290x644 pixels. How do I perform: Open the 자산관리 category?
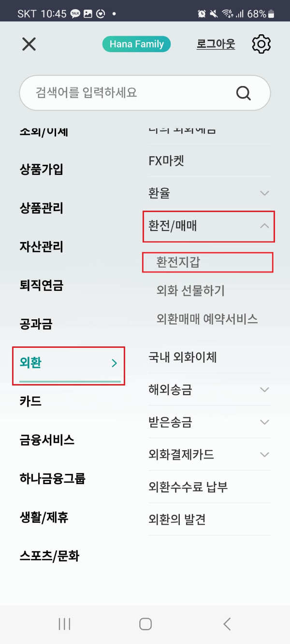pos(42,247)
